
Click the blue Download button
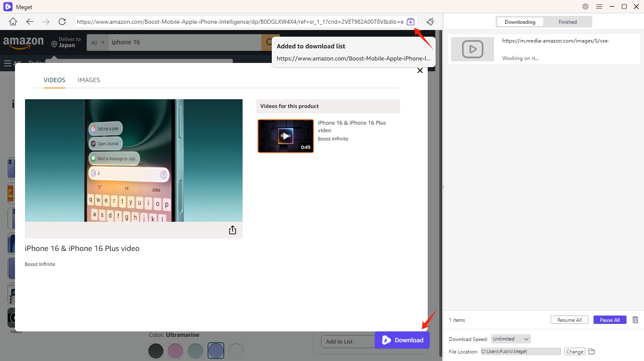[402, 340]
